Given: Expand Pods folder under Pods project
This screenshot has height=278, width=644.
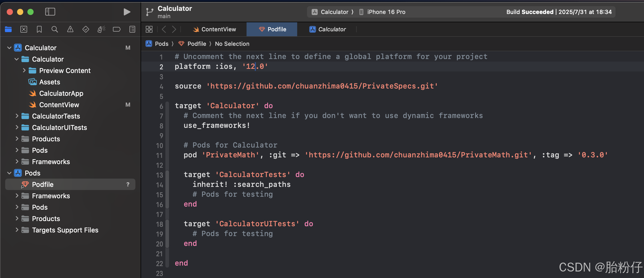Looking at the screenshot, I should pyautogui.click(x=17, y=207).
